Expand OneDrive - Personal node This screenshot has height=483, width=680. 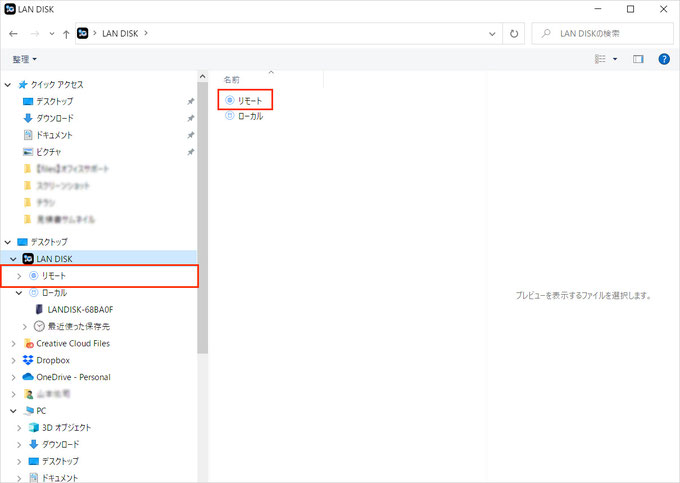pyautogui.click(x=13, y=377)
